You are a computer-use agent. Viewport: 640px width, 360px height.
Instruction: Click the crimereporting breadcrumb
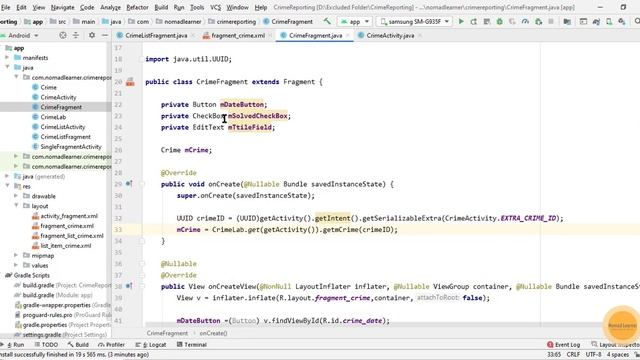[232, 22]
